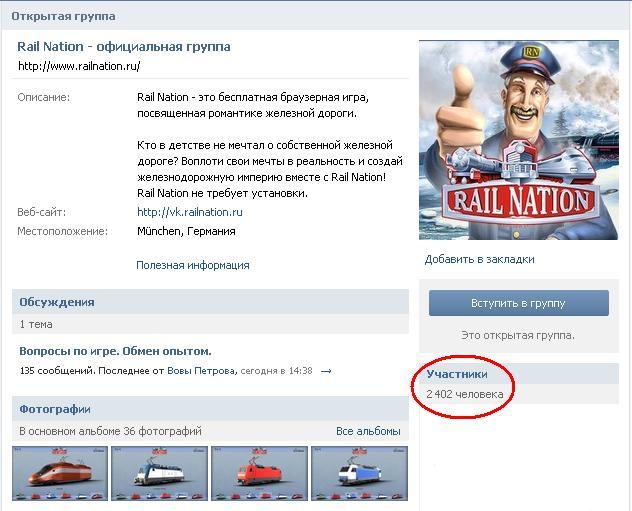This screenshot has height=511, width=632.
Task: Open the red locomotive photo thumbnail
Action: [259, 473]
